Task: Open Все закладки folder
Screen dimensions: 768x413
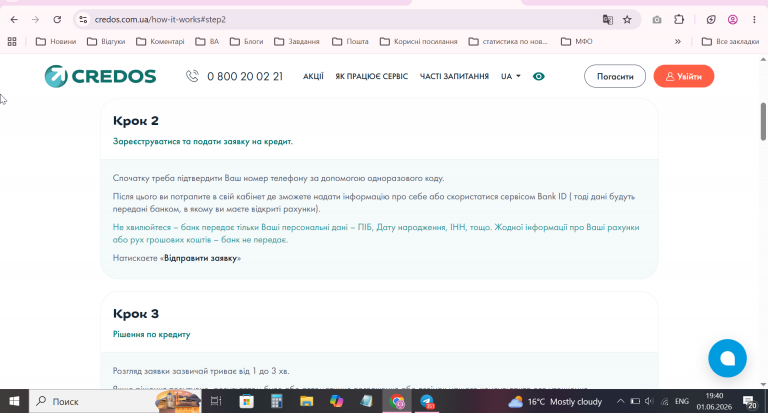Action: coord(730,42)
